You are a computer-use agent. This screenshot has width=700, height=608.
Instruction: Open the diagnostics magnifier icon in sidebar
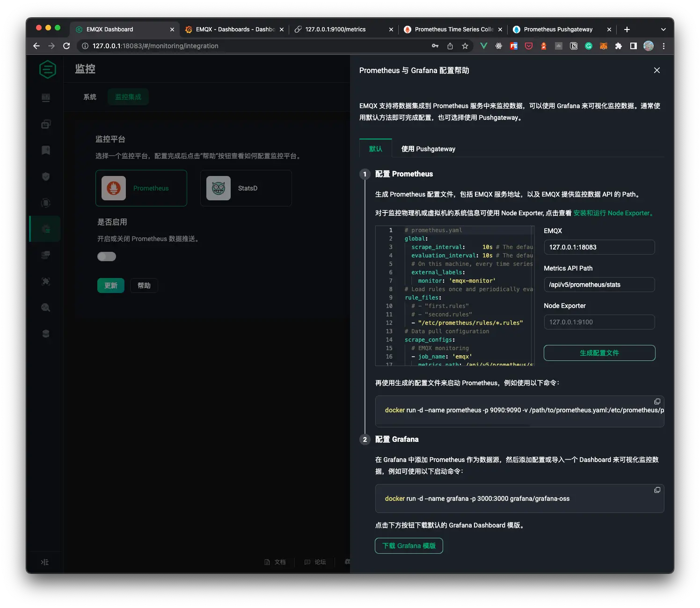(x=45, y=308)
